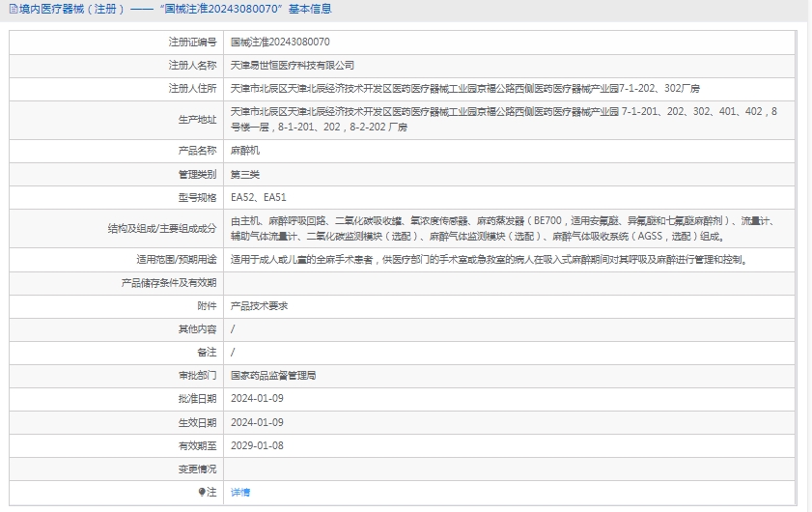Click the attachment value 产品技术要求
This screenshot has width=812, height=512.
259,305
